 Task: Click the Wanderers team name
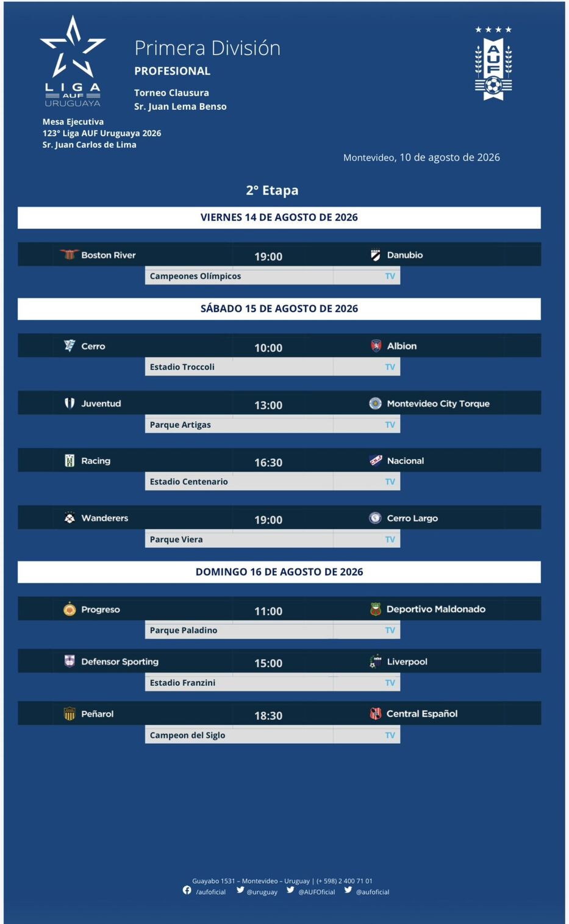pyautogui.click(x=105, y=518)
